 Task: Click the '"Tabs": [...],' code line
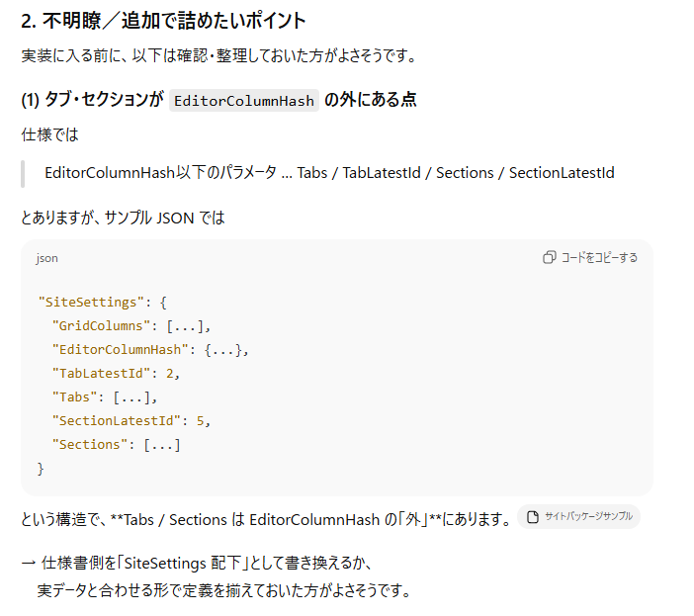(105, 397)
